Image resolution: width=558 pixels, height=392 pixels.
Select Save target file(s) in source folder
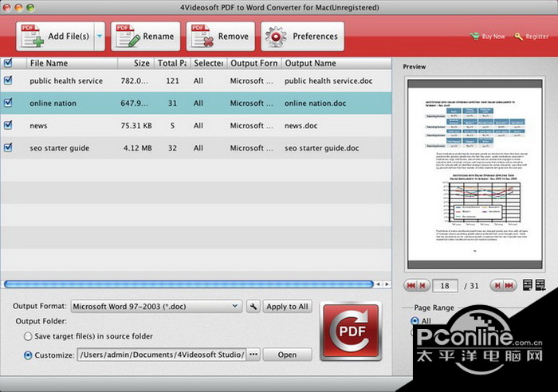pyautogui.click(x=27, y=336)
